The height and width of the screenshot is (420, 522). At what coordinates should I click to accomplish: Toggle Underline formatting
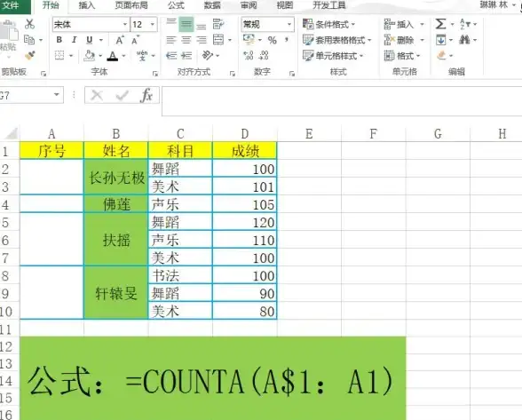(x=89, y=40)
